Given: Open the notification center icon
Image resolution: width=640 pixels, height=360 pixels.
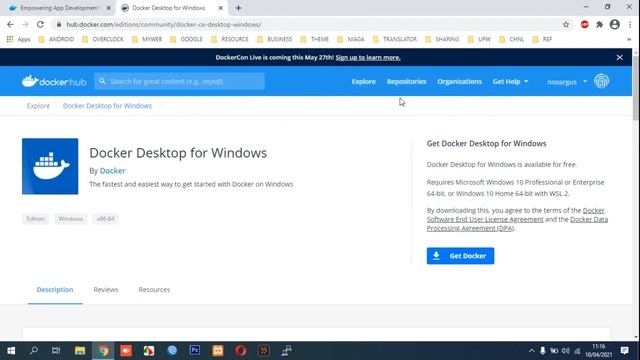Looking at the screenshot, I should click(624, 351).
